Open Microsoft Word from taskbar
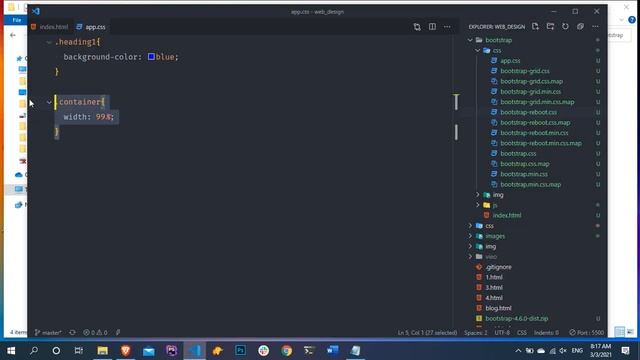The width and height of the screenshot is (640, 360). point(333,351)
